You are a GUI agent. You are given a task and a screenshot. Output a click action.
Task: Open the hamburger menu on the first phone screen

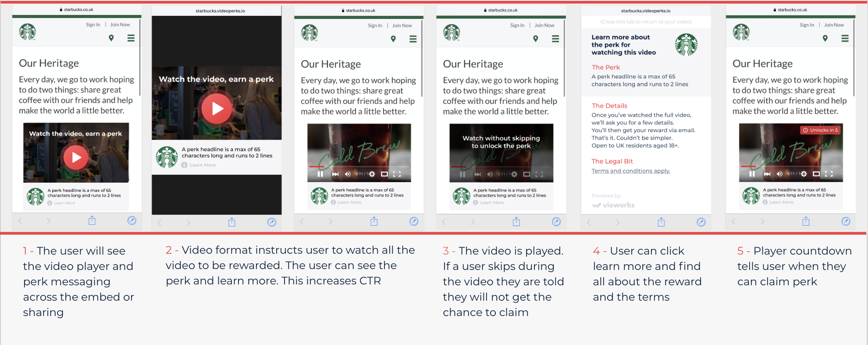point(131,38)
